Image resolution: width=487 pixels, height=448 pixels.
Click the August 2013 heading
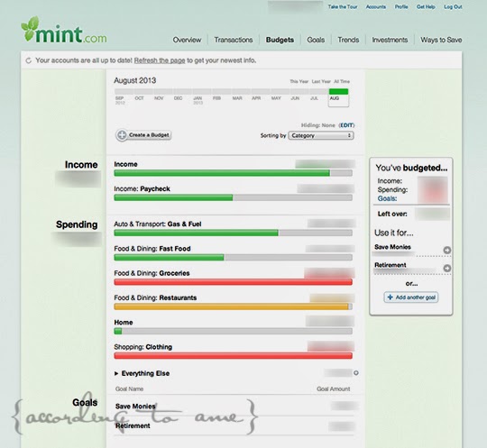coord(134,81)
